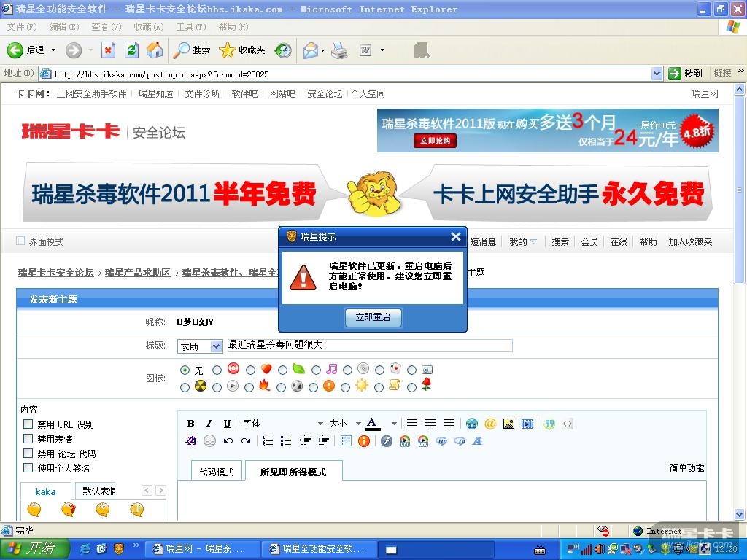Viewport: 747px width, 560px height.
Task: Click the IE Print icon
Action: 339,50
